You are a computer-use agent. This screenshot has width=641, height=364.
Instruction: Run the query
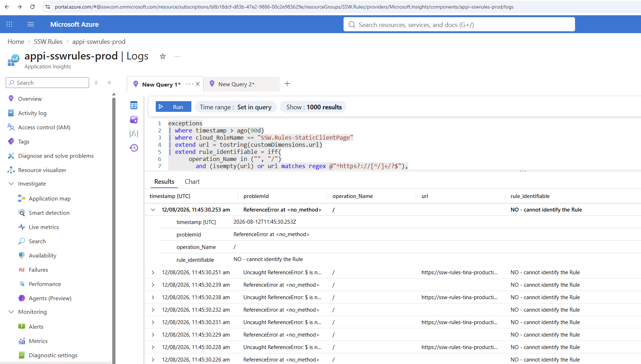[x=174, y=106]
